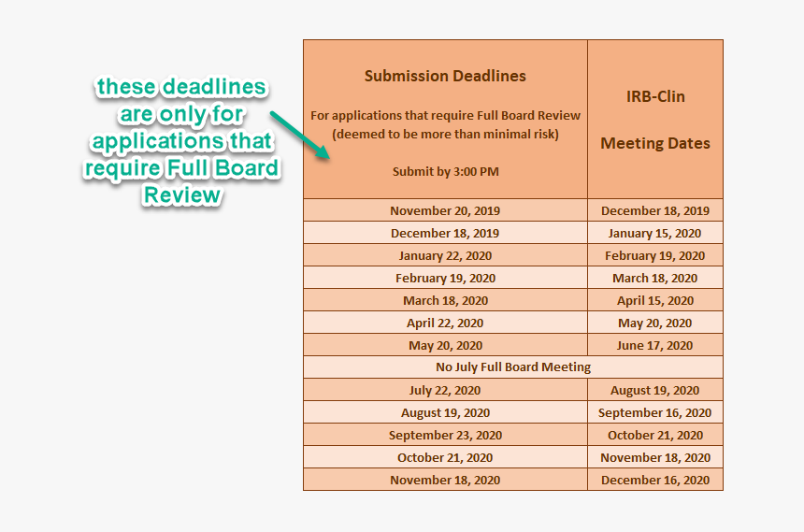The width and height of the screenshot is (804, 532).
Task: Click the IRB-Clin header text
Action: [654, 95]
